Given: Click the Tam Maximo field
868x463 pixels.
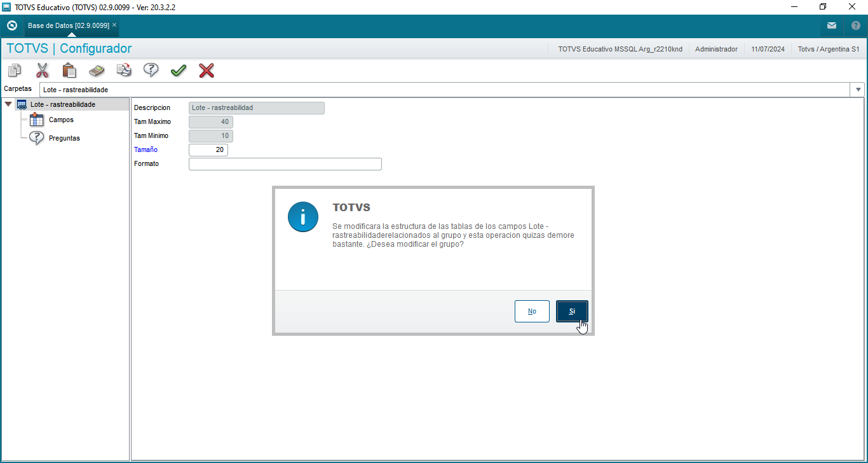Looking at the screenshot, I should tap(211, 122).
